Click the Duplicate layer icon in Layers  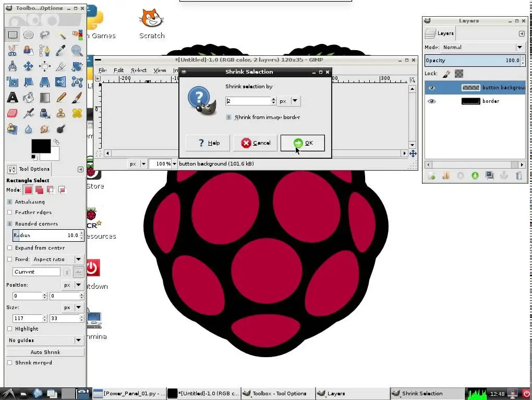point(490,175)
